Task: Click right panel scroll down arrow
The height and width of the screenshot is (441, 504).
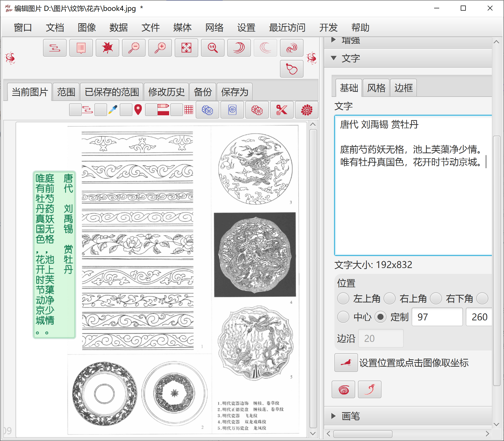Action: [x=496, y=424]
